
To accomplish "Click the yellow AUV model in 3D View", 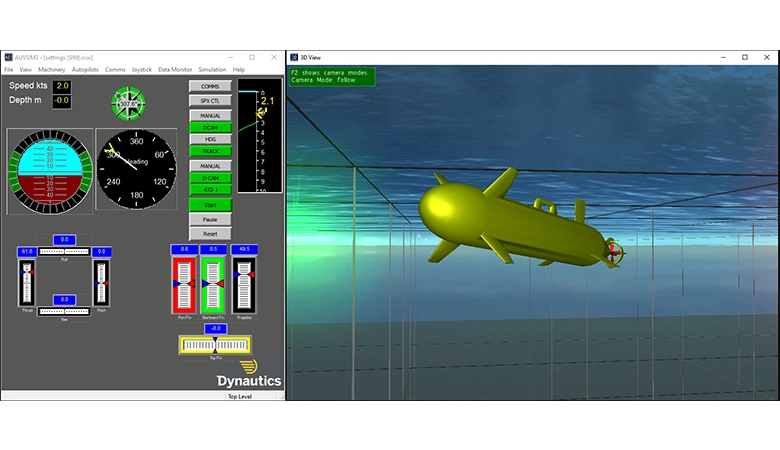I will click(x=520, y=219).
